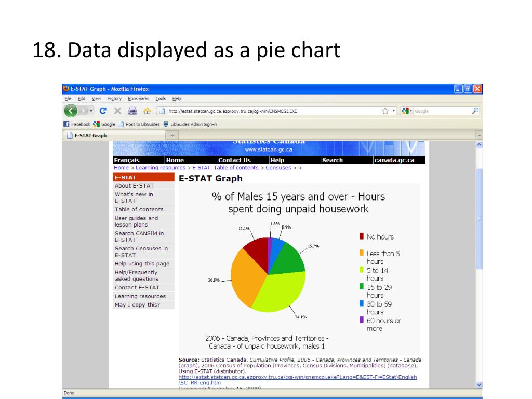Viewport: 532px width, 399px height.
Task: Open Contact E-STAT in the sidebar
Action: point(137,287)
